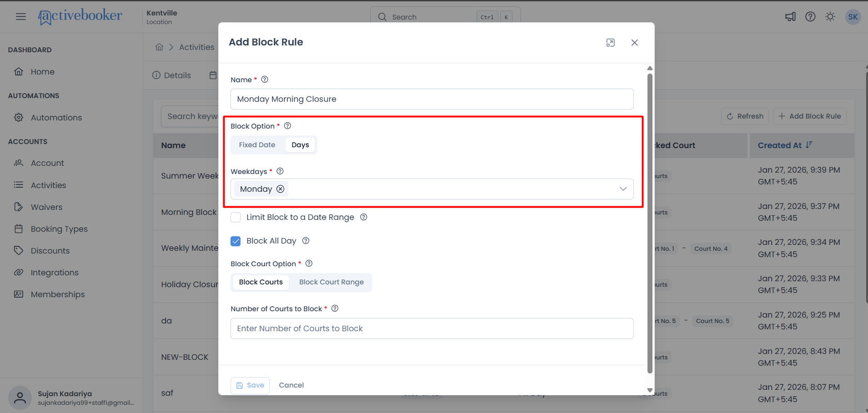Click Sujan Kadariya profile avatar

20,398
